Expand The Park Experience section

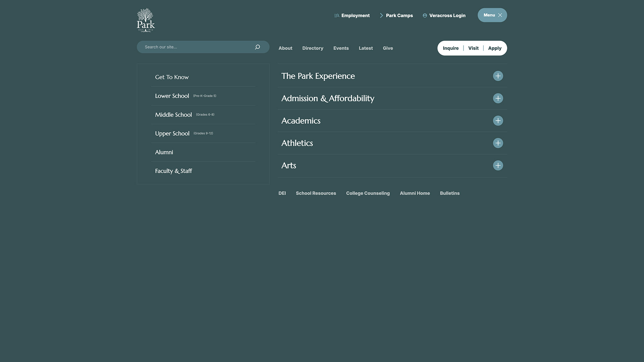498,76
